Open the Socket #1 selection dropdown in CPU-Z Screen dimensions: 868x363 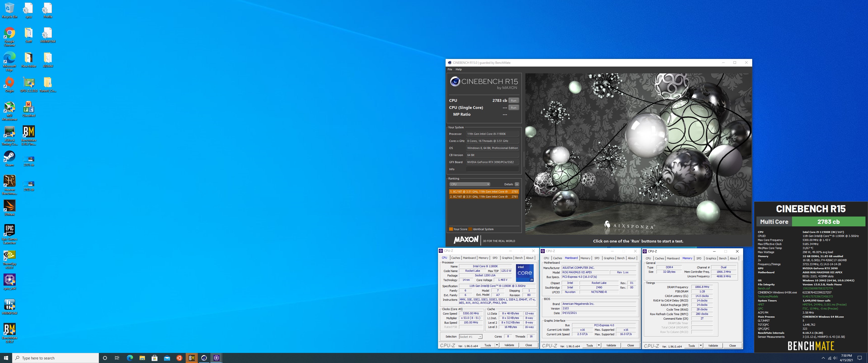[x=471, y=337]
